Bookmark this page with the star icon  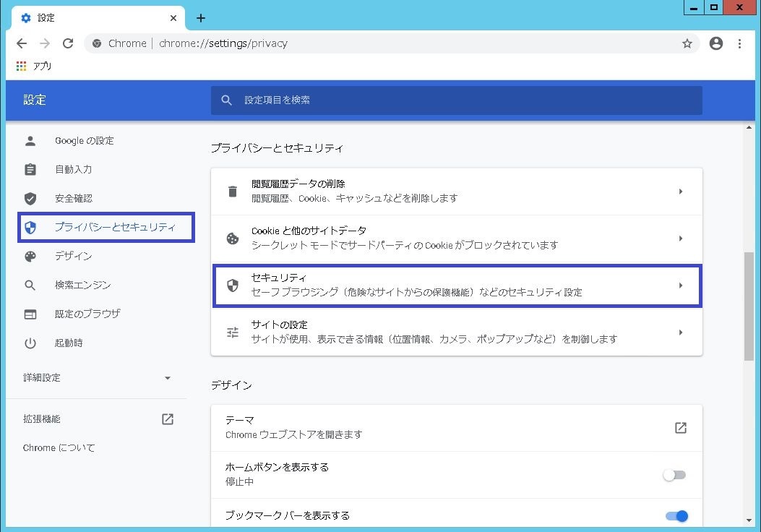[x=687, y=43]
